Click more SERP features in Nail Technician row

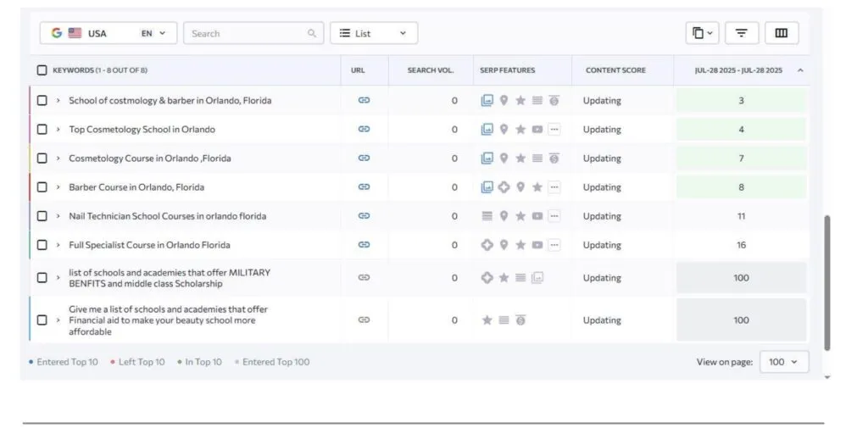click(x=554, y=216)
